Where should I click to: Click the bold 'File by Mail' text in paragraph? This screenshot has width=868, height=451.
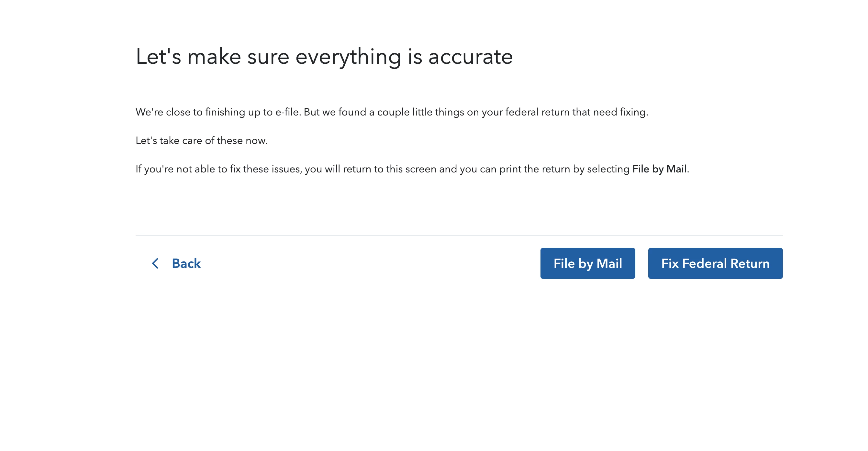click(659, 169)
